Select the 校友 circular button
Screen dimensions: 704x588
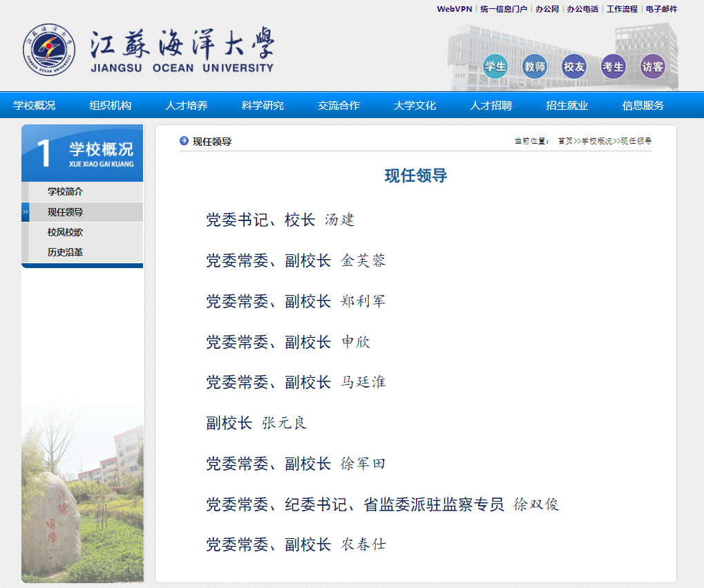[573, 66]
